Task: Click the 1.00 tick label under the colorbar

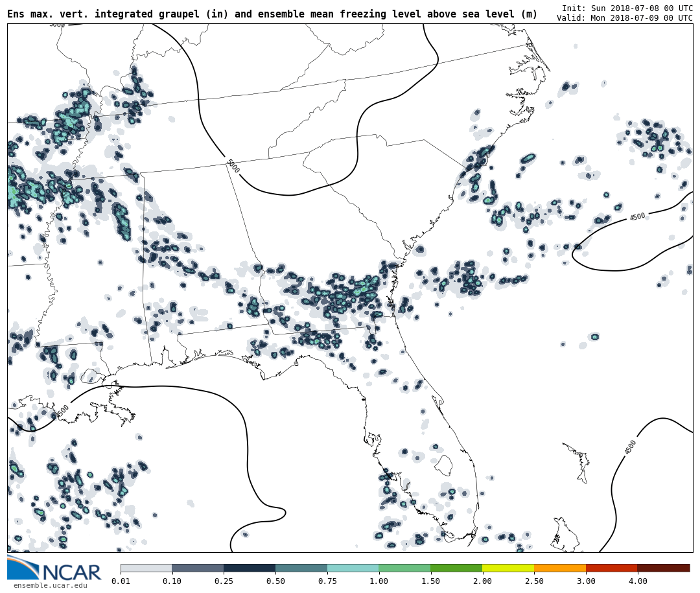Action: (x=379, y=581)
